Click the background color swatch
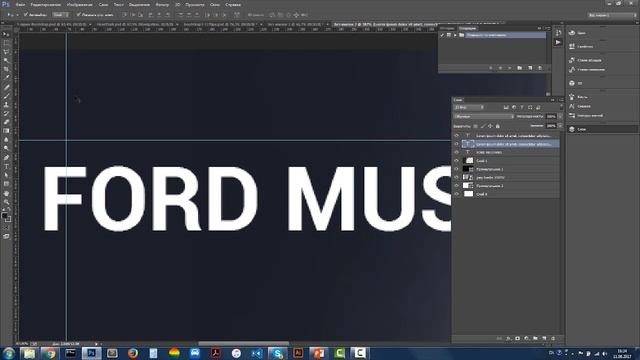640x360 pixels. 9,219
